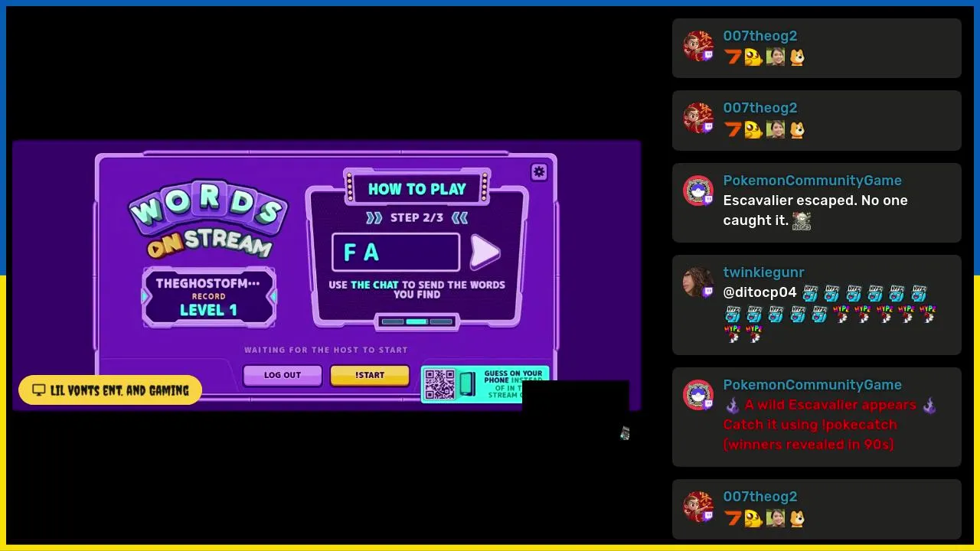Image resolution: width=980 pixels, height=551 pixels.
Task: Click the "THEGHOSTOFM…" player name
Action: pos(208,283)
